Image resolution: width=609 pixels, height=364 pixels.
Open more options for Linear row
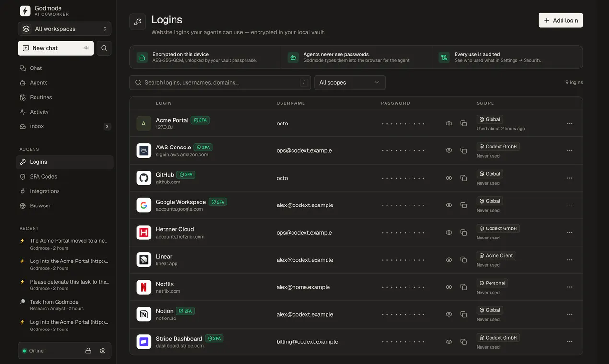point(570,260)
